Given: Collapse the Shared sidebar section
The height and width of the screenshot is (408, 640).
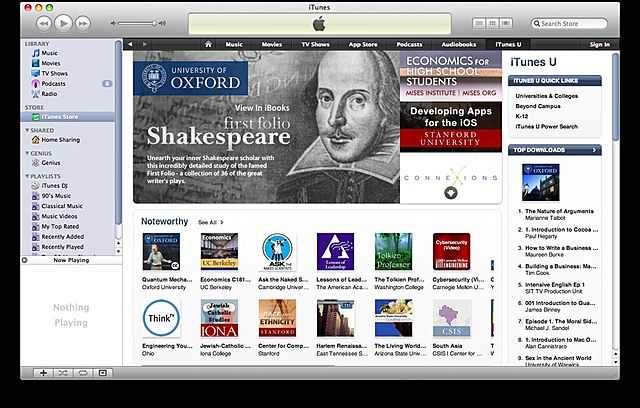Looking at the screenshot, I should pos(27,130).
